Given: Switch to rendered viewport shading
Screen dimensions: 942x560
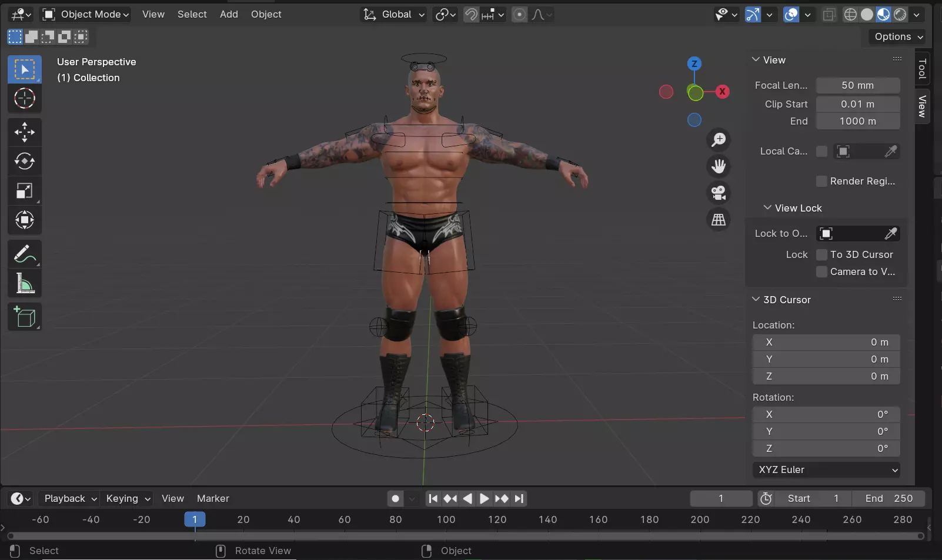Looking at the screenshot, I should point(900,14).
